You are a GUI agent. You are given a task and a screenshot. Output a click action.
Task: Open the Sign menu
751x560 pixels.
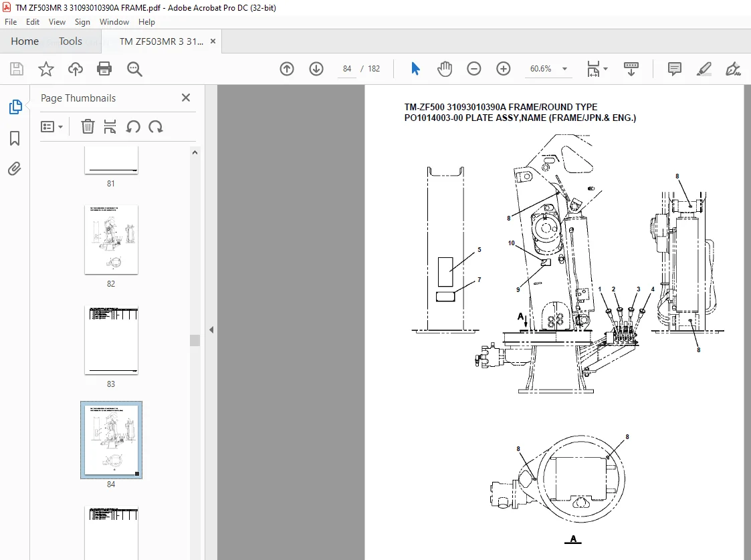pos(82,22)
